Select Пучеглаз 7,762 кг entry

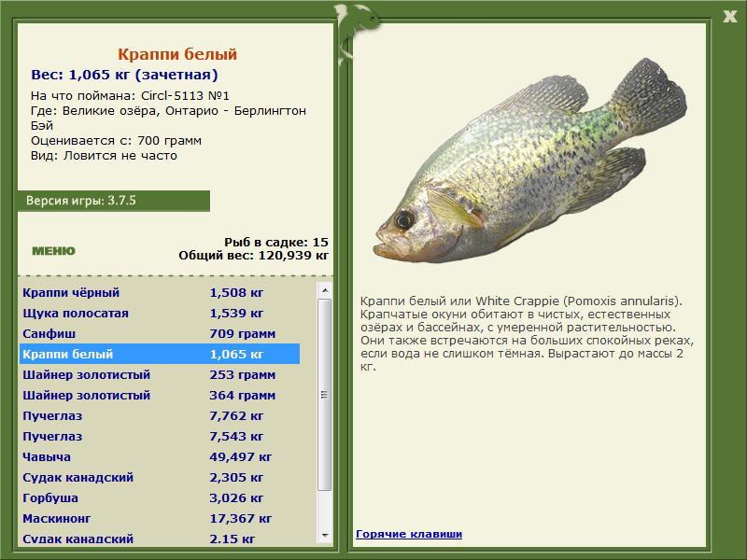tap(160, 415)
